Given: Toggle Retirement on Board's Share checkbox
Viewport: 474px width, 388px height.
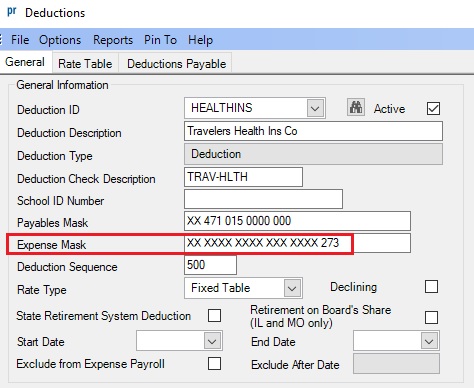Looking at the screenshot, I should click(x=431, y=317).
